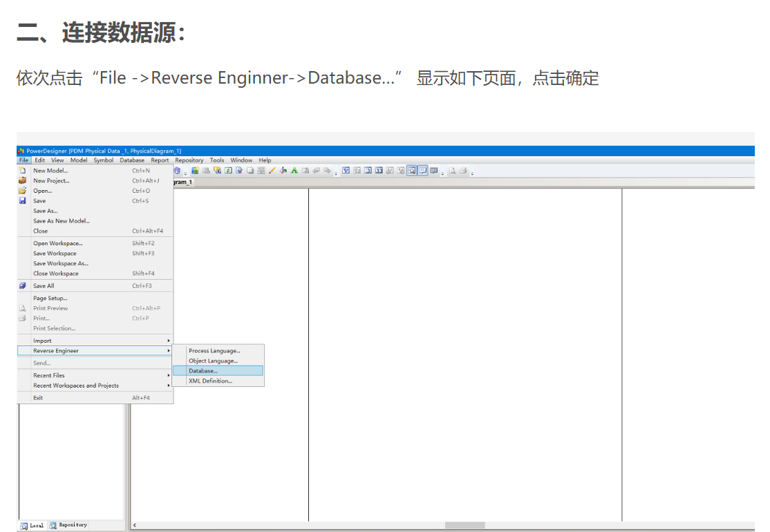Open toolbar overflow chevron after printer icon
The height and width of the screenshot is (532, 770).
472,173
